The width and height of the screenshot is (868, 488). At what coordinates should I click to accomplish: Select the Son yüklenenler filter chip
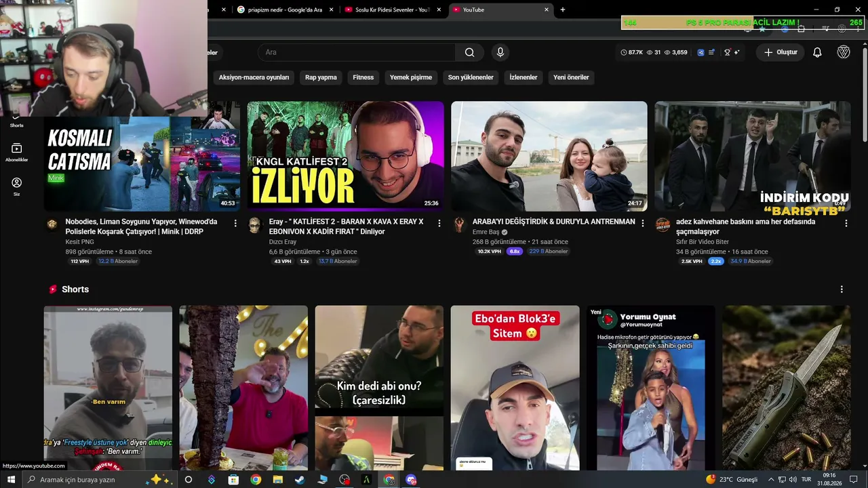click(471, 77)
